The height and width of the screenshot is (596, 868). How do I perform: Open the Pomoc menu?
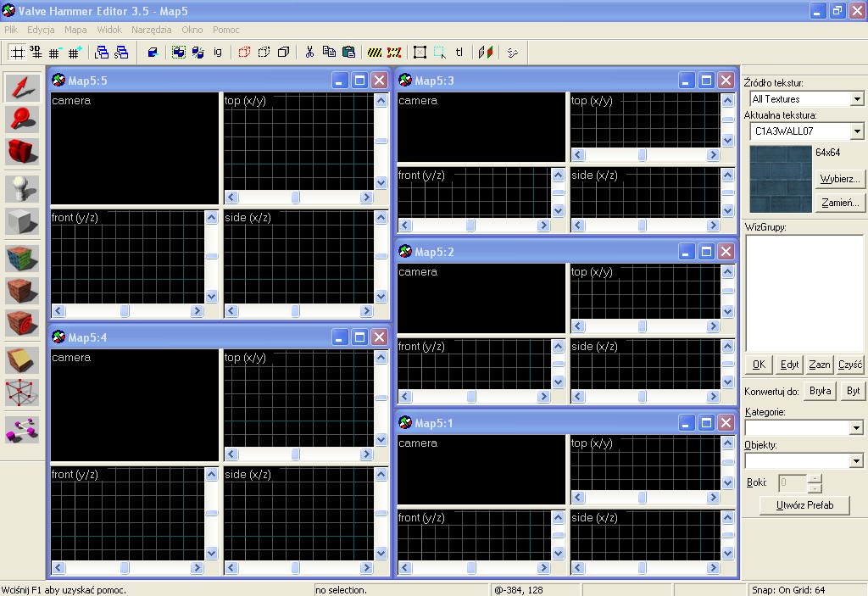[x=225, y=30]
